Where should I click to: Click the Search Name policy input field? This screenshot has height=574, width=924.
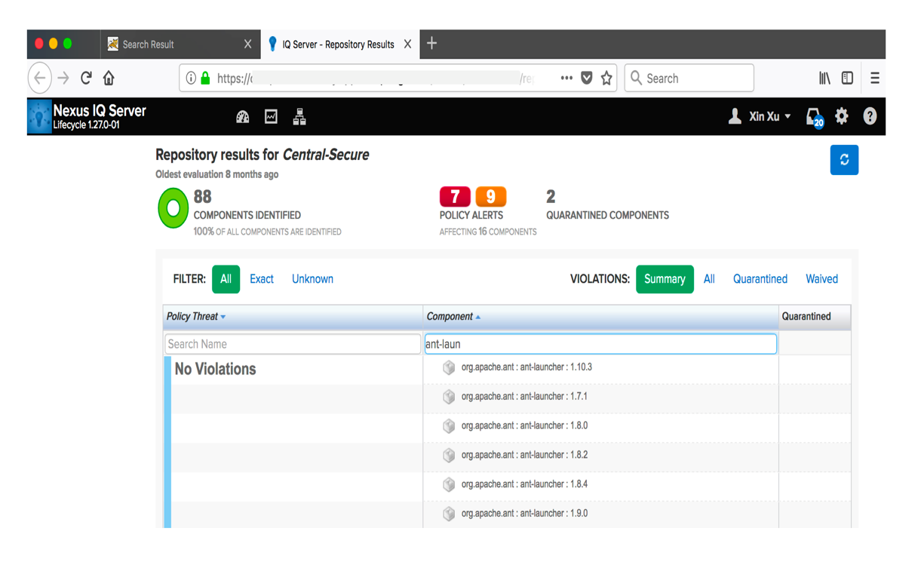point(293,344)
